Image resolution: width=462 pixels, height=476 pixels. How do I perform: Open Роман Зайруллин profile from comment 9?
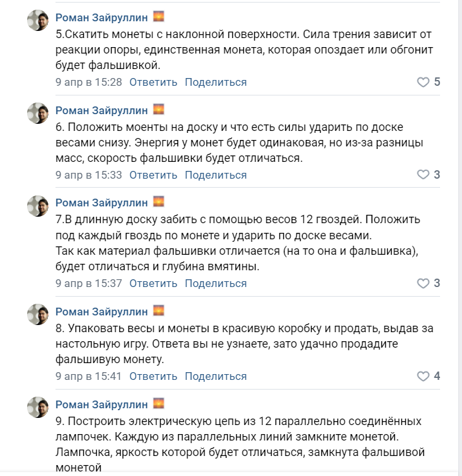click(x=101, y=404)
